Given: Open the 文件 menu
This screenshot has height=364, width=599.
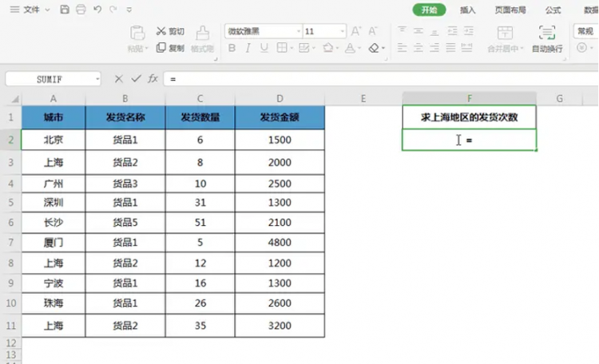Looking at the screenshot, I should (x=31, y=10).
